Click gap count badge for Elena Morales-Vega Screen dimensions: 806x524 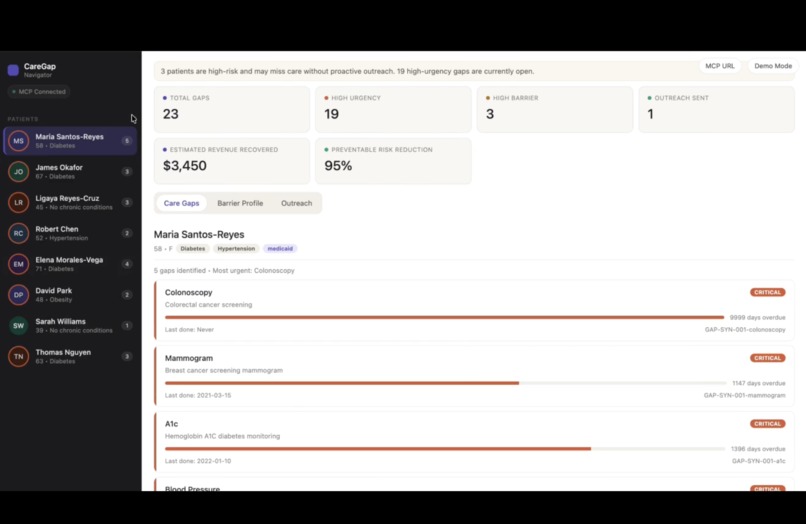[127, 264]
